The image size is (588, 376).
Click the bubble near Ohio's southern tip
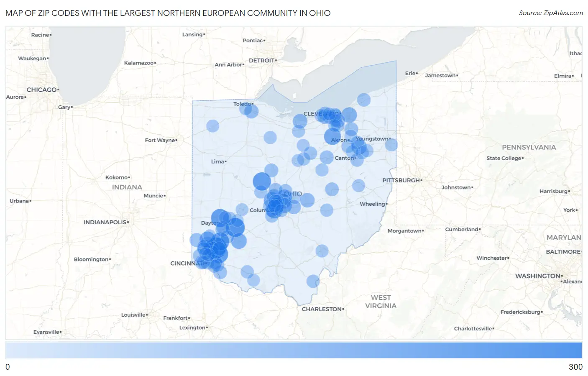tap(313, 281)
